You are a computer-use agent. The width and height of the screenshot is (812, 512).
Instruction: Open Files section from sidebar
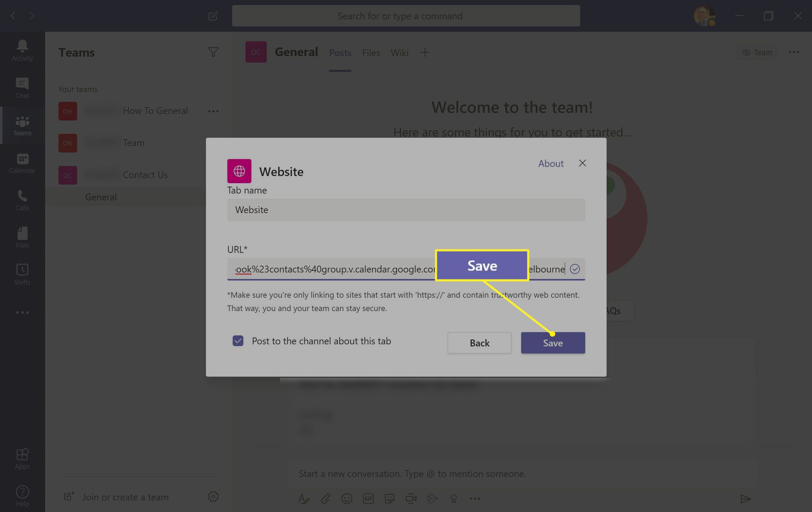[22, 236]
